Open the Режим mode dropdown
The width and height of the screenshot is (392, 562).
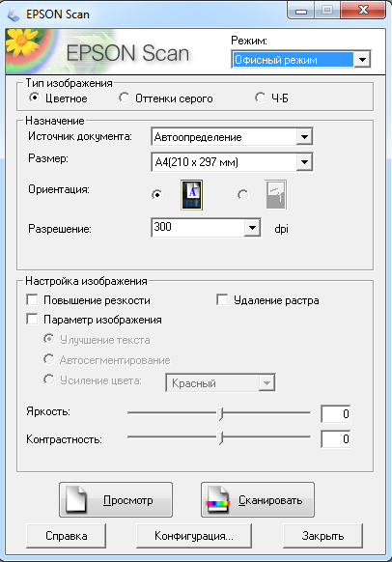362,60
